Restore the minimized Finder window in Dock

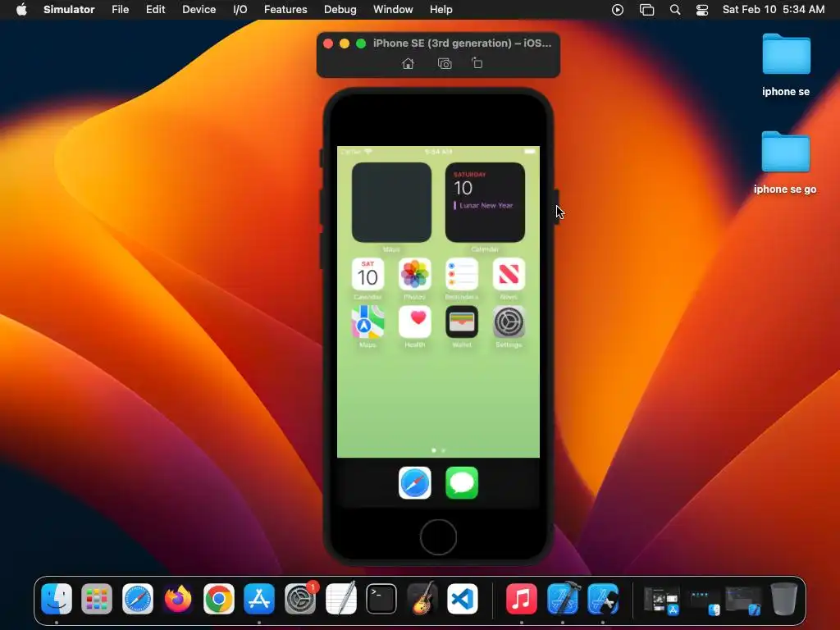click(703, 602)
